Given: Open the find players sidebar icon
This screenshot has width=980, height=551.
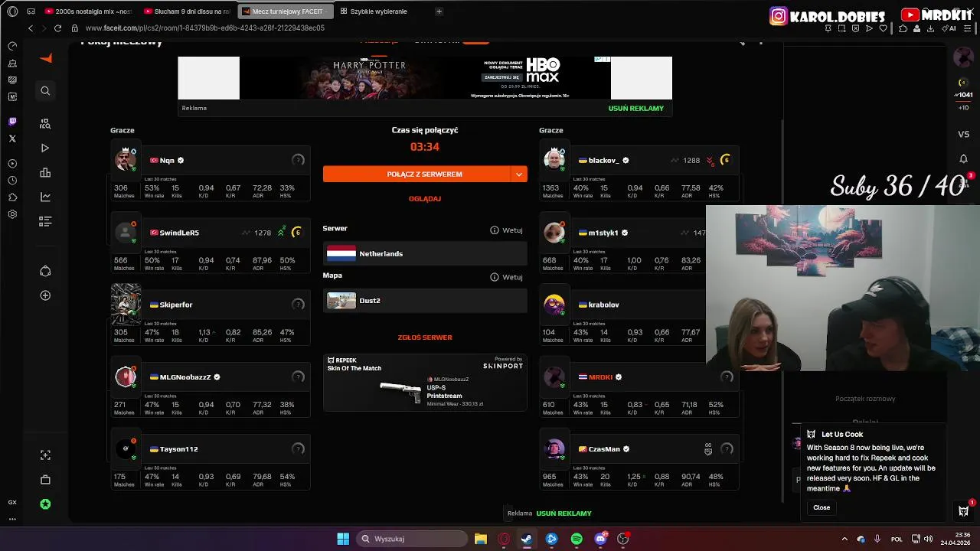Looking at the screenshot, I should (45, 123).
